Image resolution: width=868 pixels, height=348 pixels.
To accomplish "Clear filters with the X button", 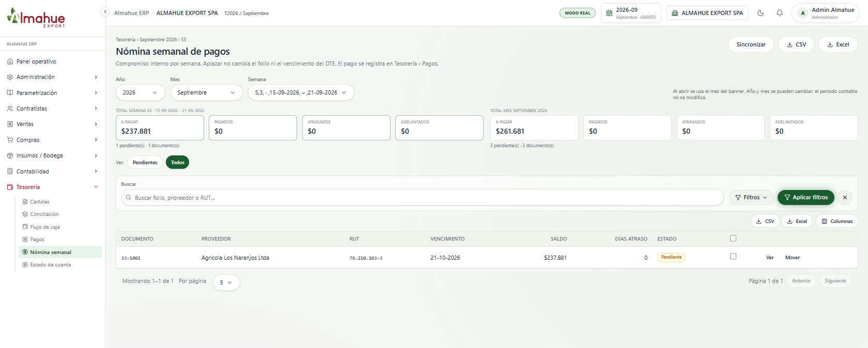I will 845,197.
